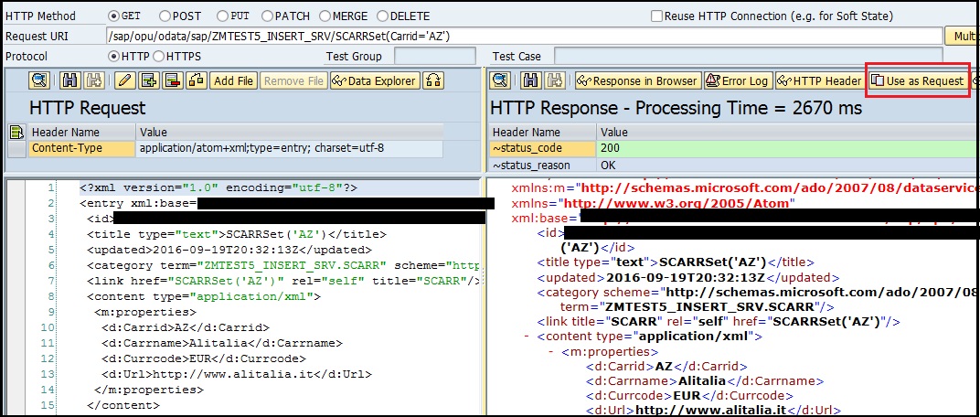The height and width of the screenshot is (417, 980).
Task: Click the Header Name column in response table
Action: click(542, 132)
